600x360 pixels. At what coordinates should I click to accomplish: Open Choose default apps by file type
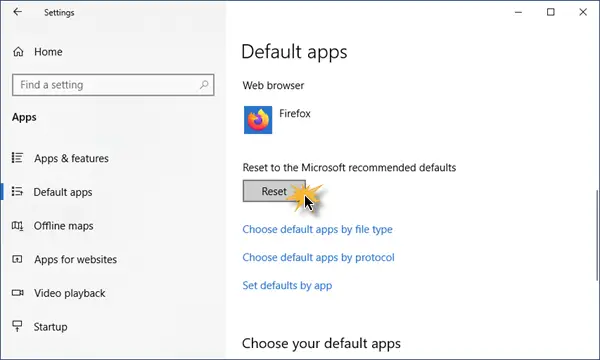point(317,229)
